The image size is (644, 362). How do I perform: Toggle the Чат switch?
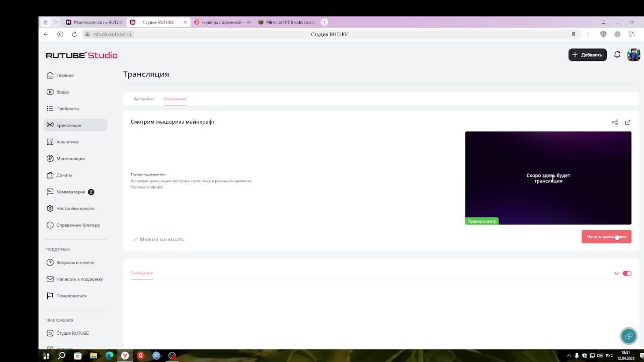pyautogui.click(x=627, y=274)
